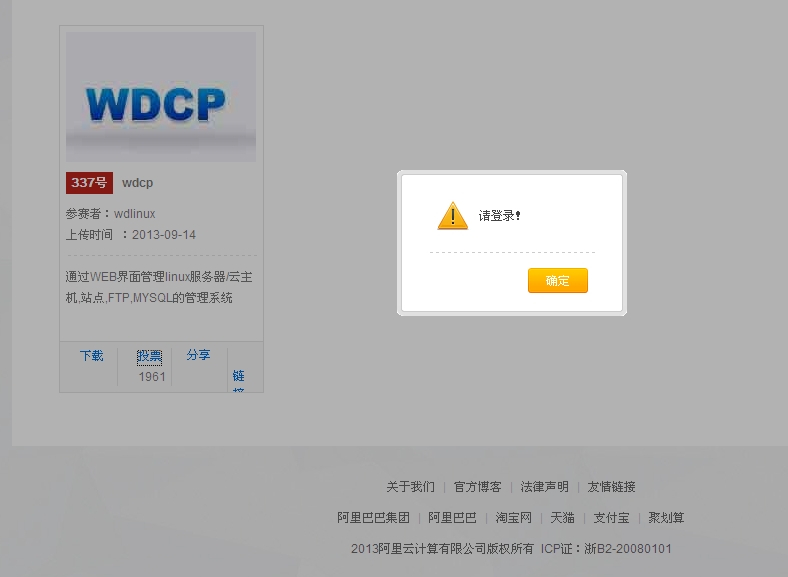
Task: Visit the 官方博客 footer link
Action: pos(477,487)
